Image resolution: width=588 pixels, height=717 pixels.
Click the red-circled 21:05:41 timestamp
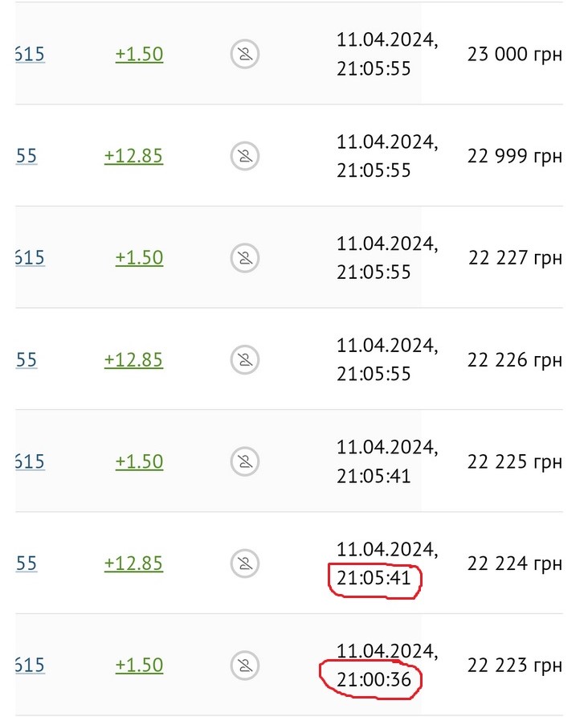point(374,579)
